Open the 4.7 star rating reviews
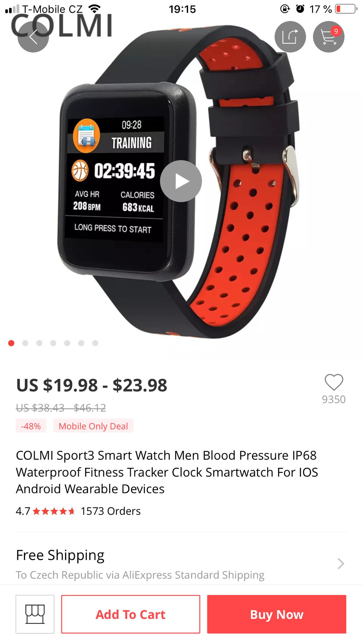The image size is (362, 644). (46, 511)
